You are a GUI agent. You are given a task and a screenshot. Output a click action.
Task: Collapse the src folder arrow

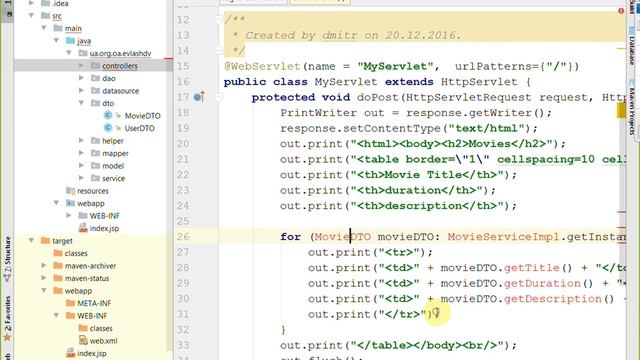[x=31, y=16]
